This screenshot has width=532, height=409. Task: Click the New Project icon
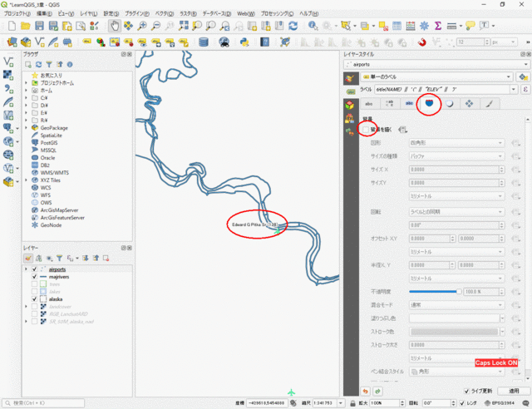pyautogui.click(x=12, y=26)
